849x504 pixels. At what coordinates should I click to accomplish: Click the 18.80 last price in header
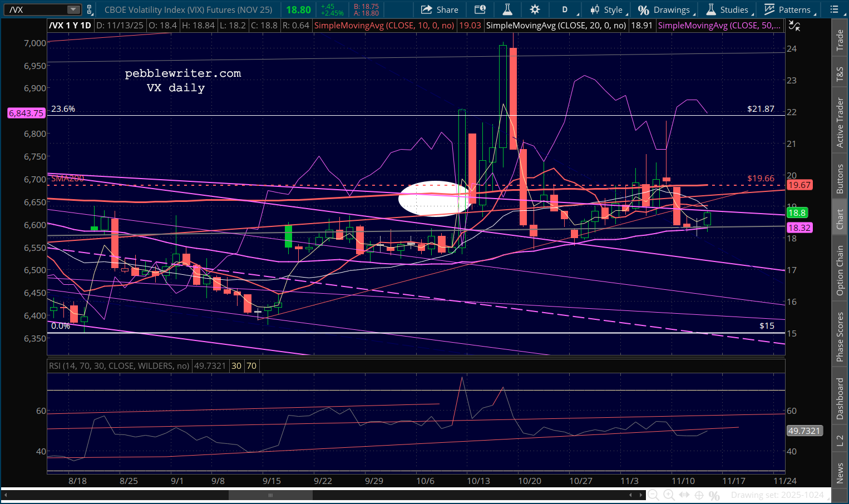299,9
